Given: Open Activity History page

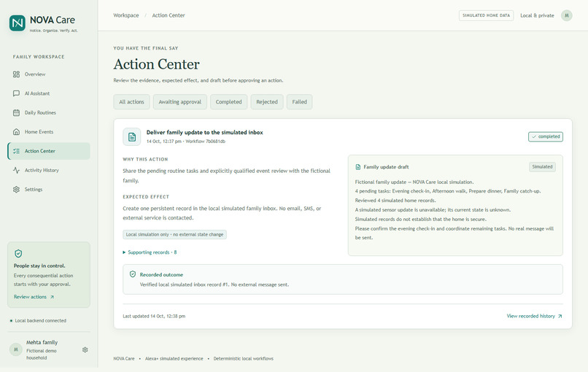Looking at the screenshot, I should (49, 170).
